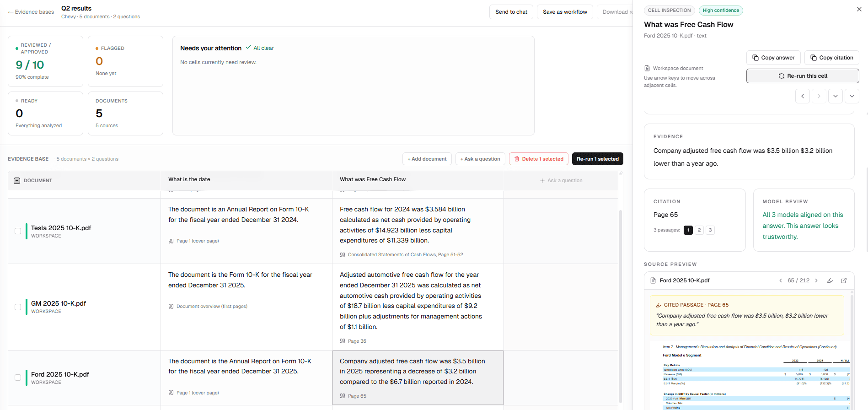Toggle the select-all checkbox in Document header
This screenshot has width=868, height=410.
[17, 181]
